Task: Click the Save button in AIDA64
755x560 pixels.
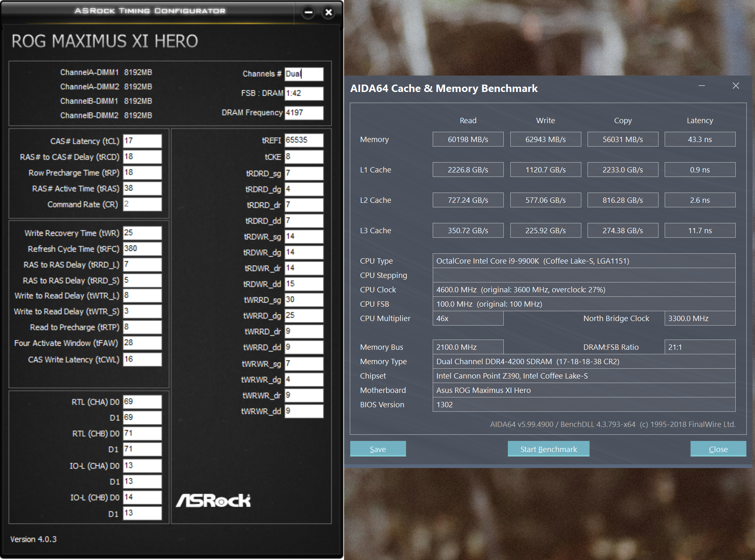Action: (378, 449)
